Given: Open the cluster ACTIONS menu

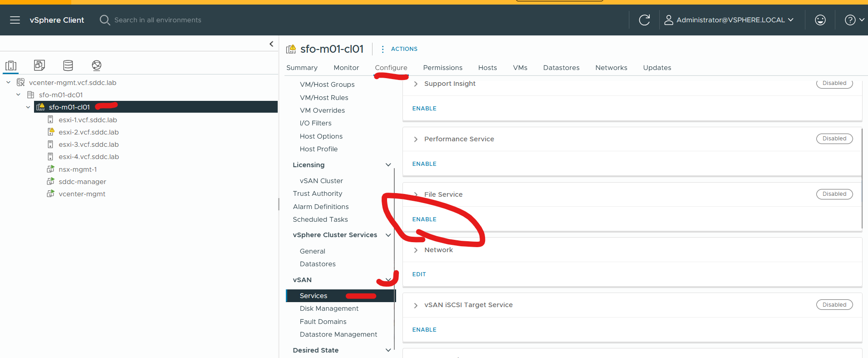Looking at the screenshot, I should click(x=399, y=49).
